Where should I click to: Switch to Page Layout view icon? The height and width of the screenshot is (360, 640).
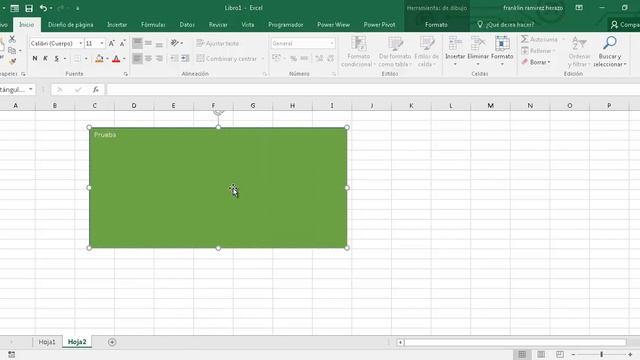[x=541, y=354]
